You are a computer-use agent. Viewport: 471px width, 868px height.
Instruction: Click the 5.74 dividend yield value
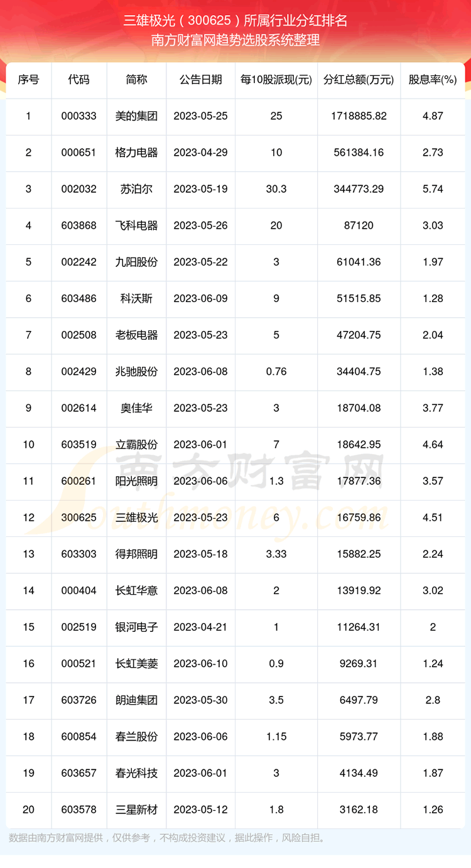click(x=433, y=189)
